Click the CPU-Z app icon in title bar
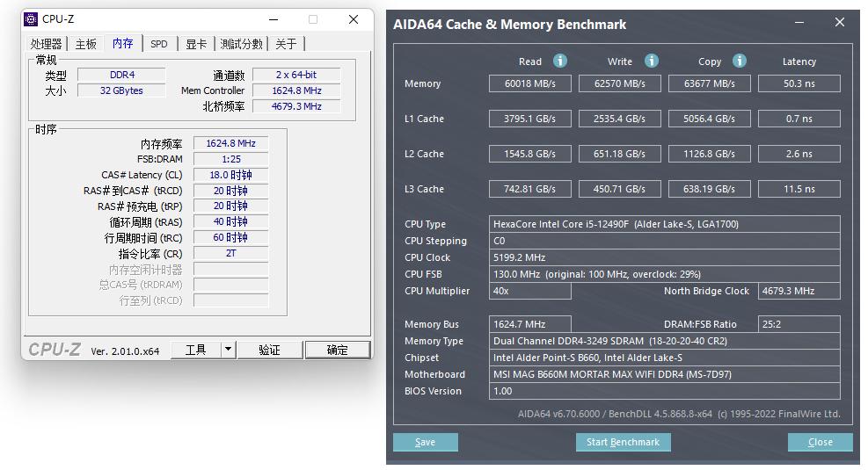Screen dimensions: 868x470 pyautogui.click(x=31, y=19)
